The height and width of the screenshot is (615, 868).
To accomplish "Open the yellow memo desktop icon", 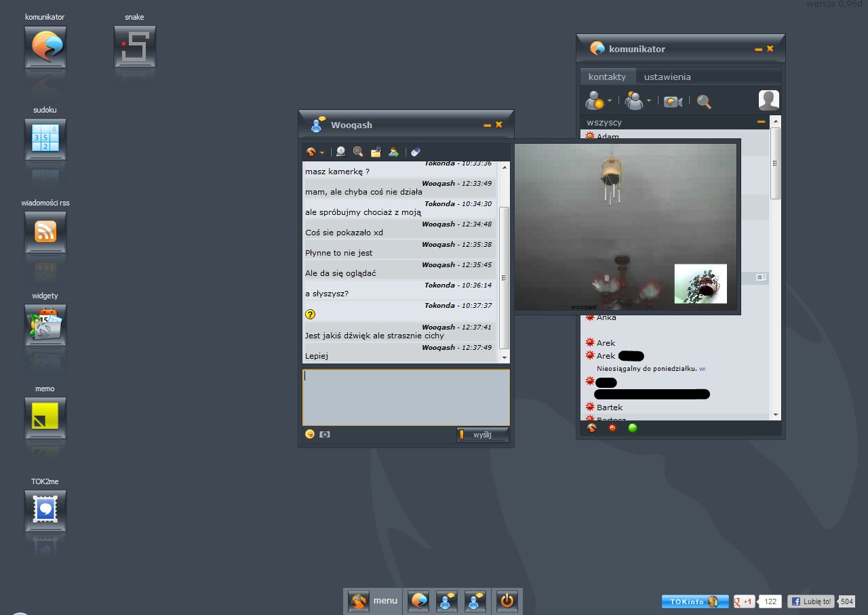I will pyautogui.click(x=45, y=418).
